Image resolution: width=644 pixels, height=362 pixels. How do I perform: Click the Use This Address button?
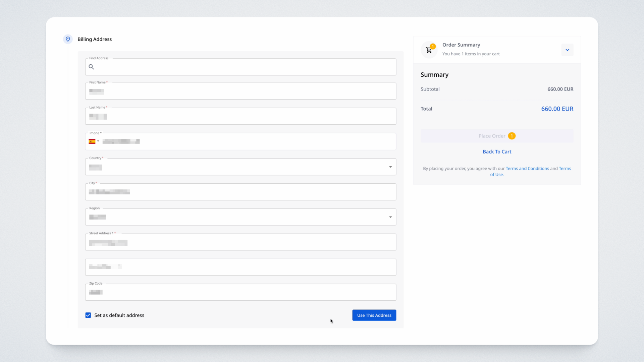[x=374, y=315]
